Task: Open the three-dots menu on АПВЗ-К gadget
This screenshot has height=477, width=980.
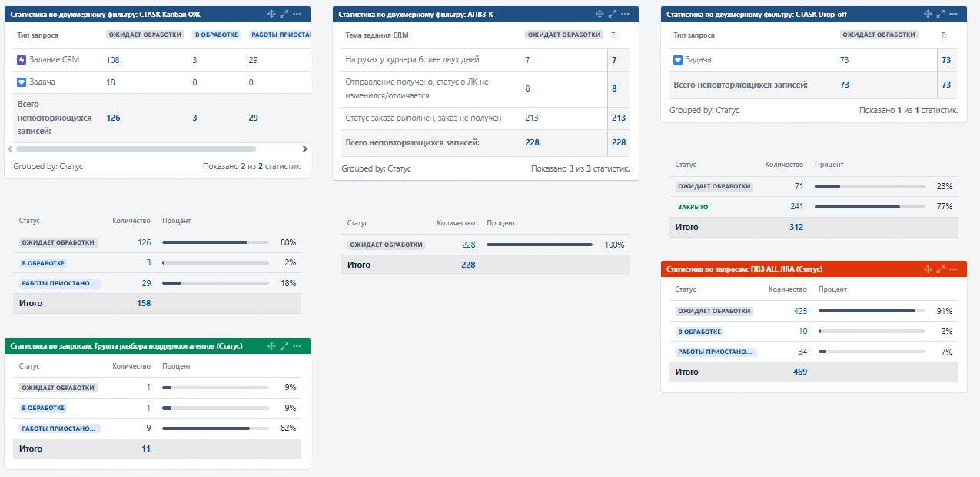Action: [626, 15]
